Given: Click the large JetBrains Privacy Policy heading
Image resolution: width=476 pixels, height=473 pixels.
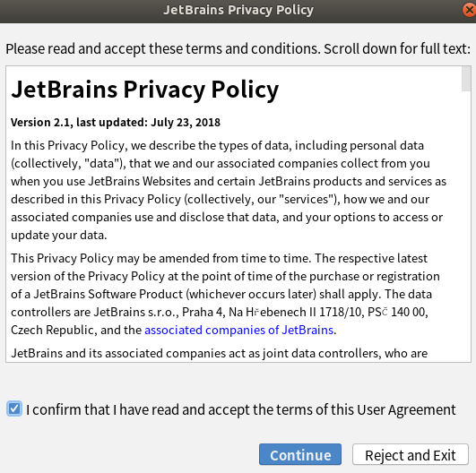Looking at the screenshot, I should 145,90.
